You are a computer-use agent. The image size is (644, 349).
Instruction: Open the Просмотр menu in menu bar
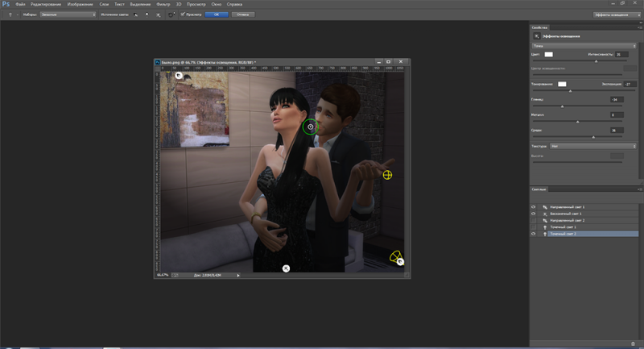click(196, 4)
